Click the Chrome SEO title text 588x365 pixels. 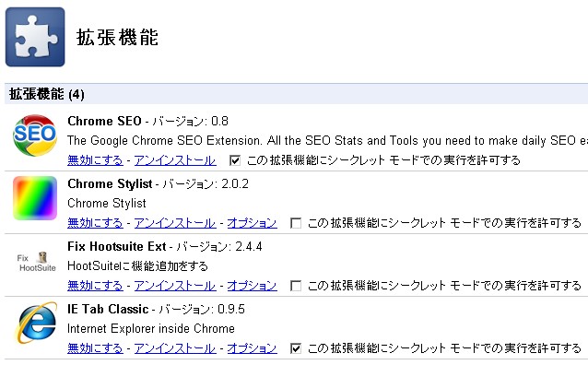click(105, 121)
